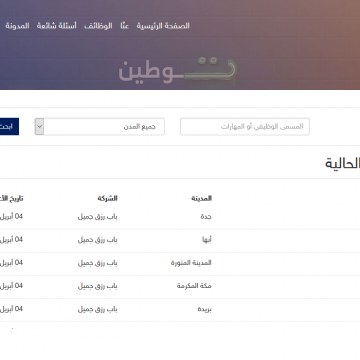Click the job title or skills search field
This screenshot has height=360, width=360.
(245, 127)
